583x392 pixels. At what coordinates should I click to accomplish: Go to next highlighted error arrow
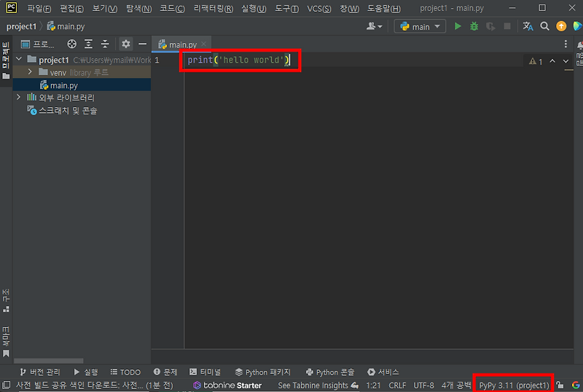566,61
